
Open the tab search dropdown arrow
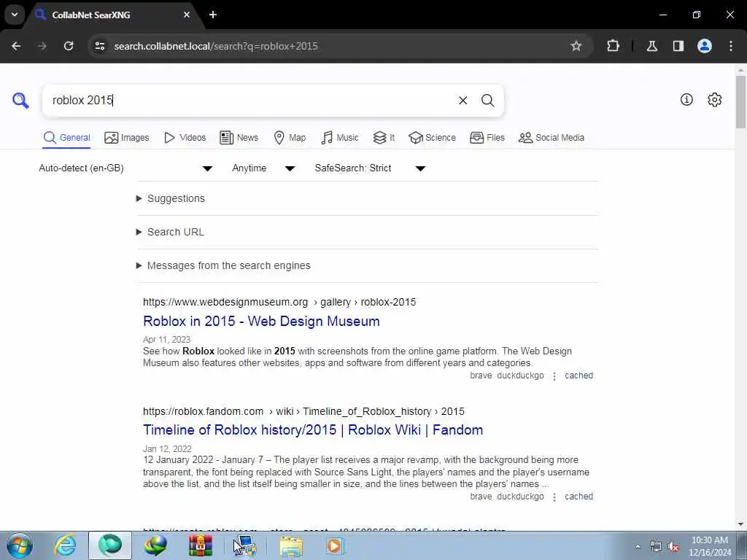pos(15,15)
